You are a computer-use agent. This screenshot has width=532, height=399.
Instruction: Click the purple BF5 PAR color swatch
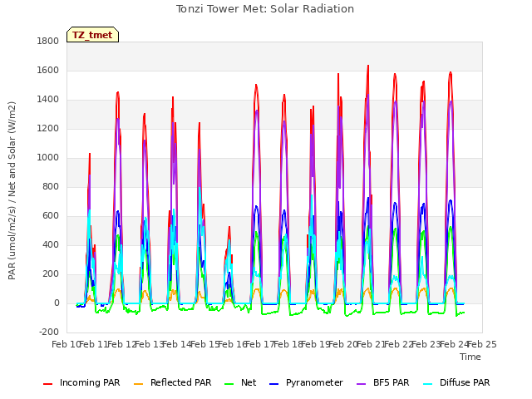point(362,384)
